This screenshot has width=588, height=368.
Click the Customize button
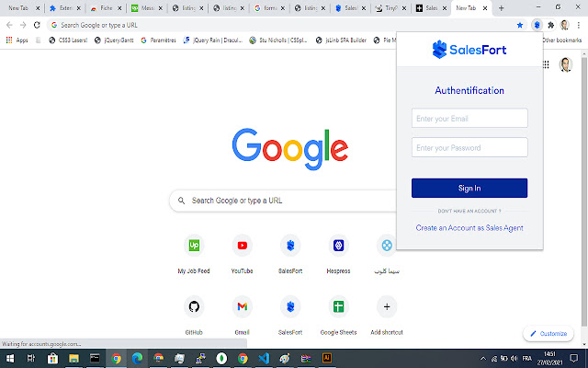(x=548, y=333)
